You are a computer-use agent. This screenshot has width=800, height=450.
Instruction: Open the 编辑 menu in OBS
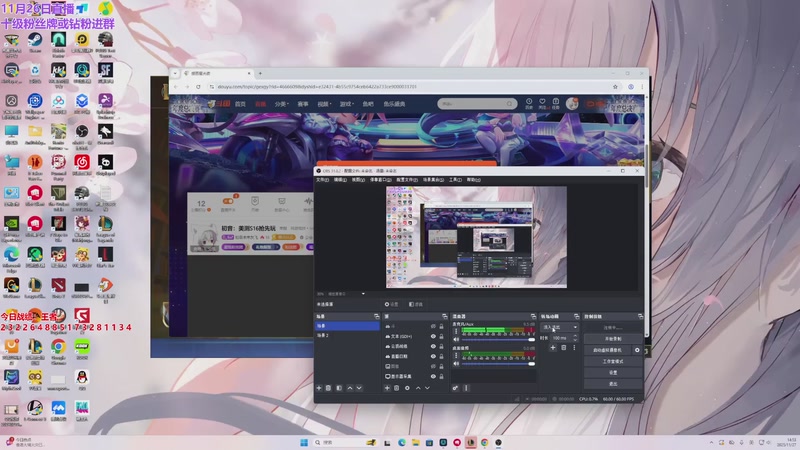pyautogui.click(x=340, y=180)
